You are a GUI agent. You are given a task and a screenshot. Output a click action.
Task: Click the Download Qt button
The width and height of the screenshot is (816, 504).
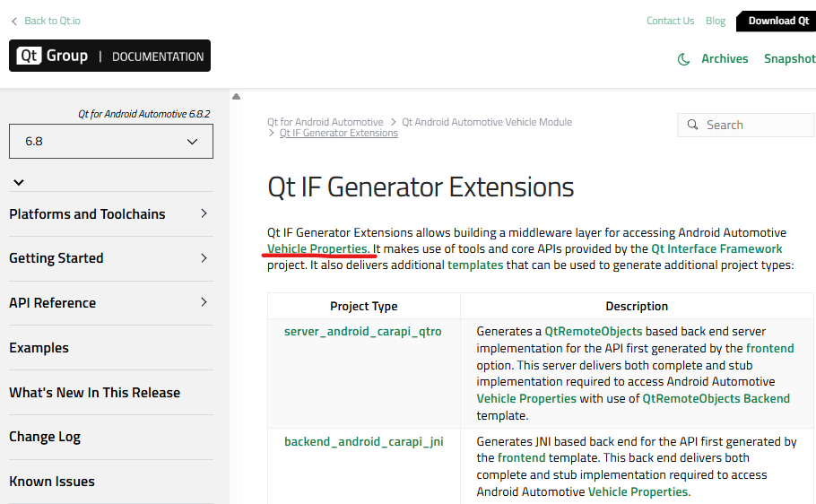click(777, 21)
